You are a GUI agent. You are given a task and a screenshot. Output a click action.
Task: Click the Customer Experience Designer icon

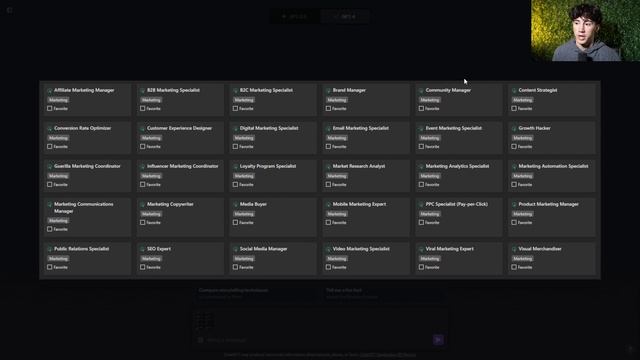pos(142,128)
